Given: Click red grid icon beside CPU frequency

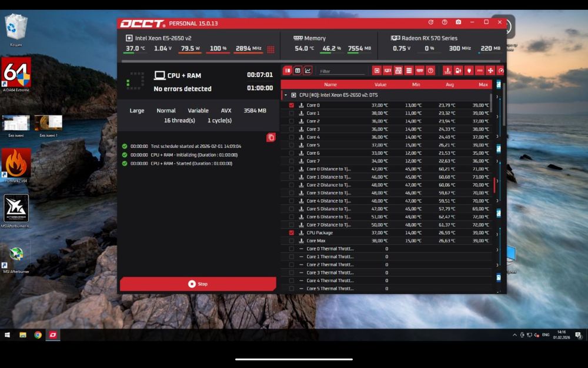Looking at the screenshot, I should coord(270,49).
